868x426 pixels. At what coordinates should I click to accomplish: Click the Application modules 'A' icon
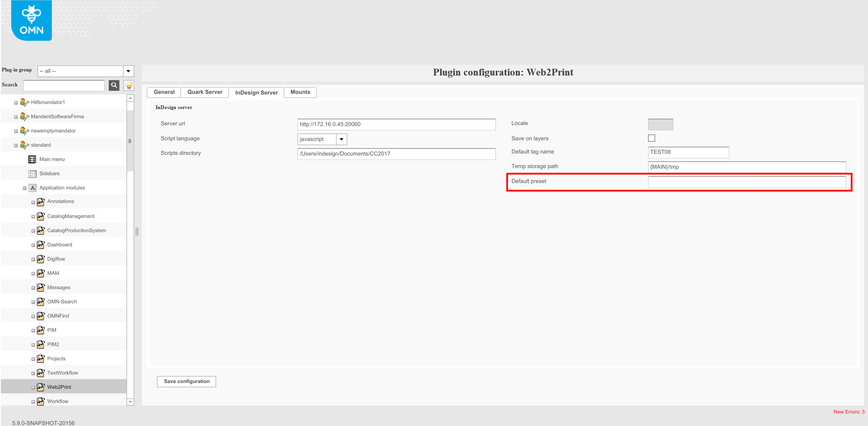pos(32,187)
